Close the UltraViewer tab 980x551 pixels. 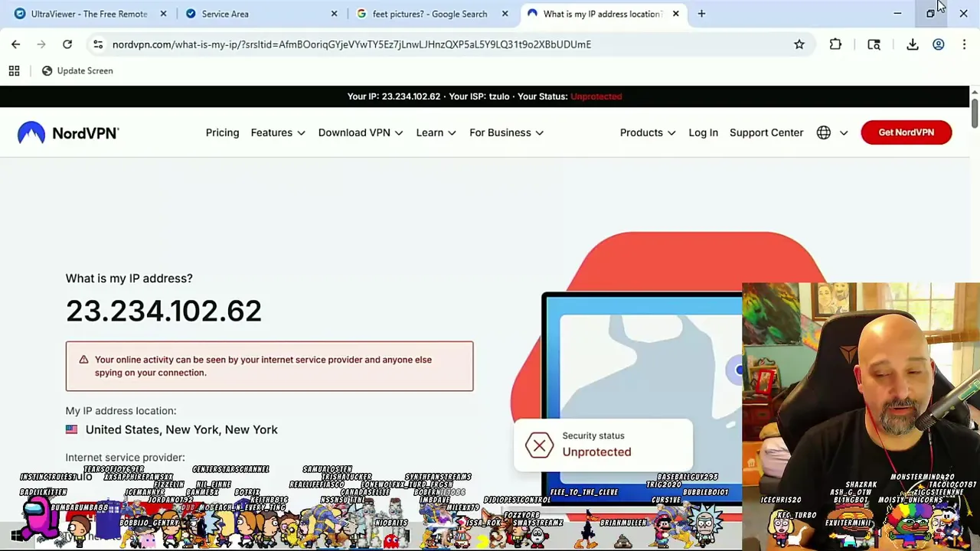click(163, 14)
